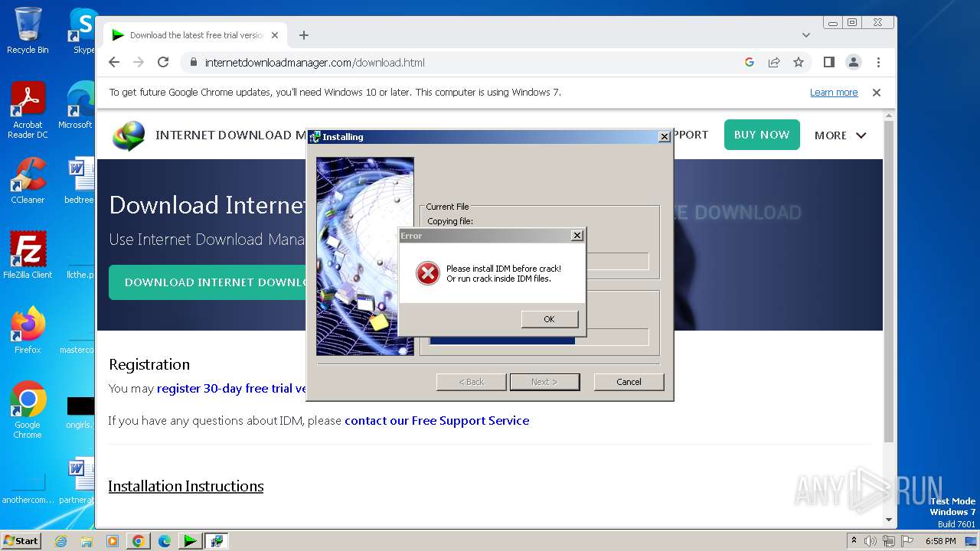Click the lock icon in the address bar

[193, 63]
